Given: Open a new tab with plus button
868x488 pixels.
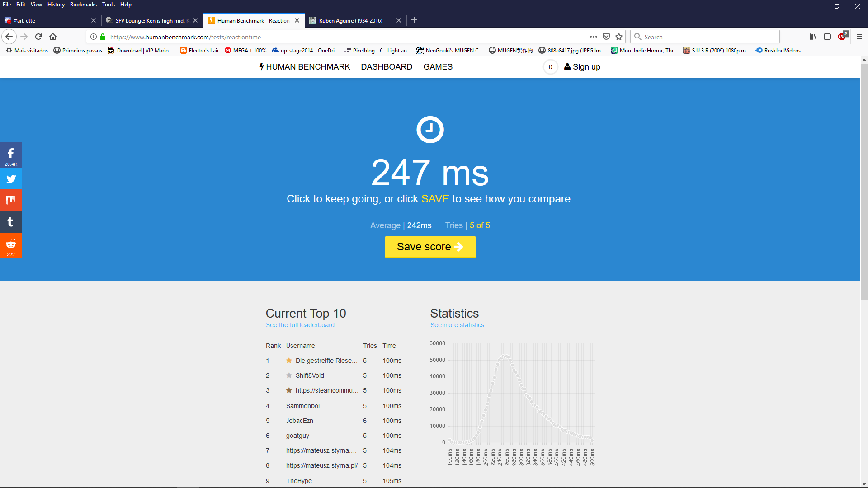Looking at the screenshot, I should coord(414,20).
